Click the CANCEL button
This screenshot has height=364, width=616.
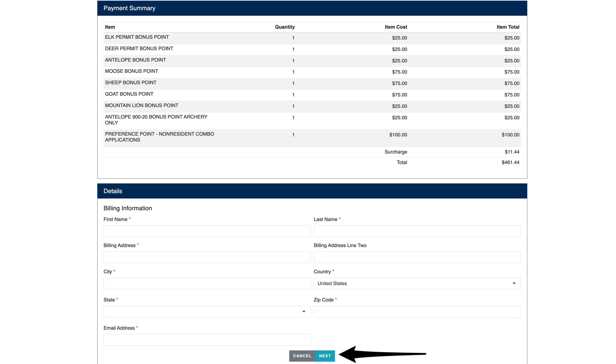(x=302, y=356)
